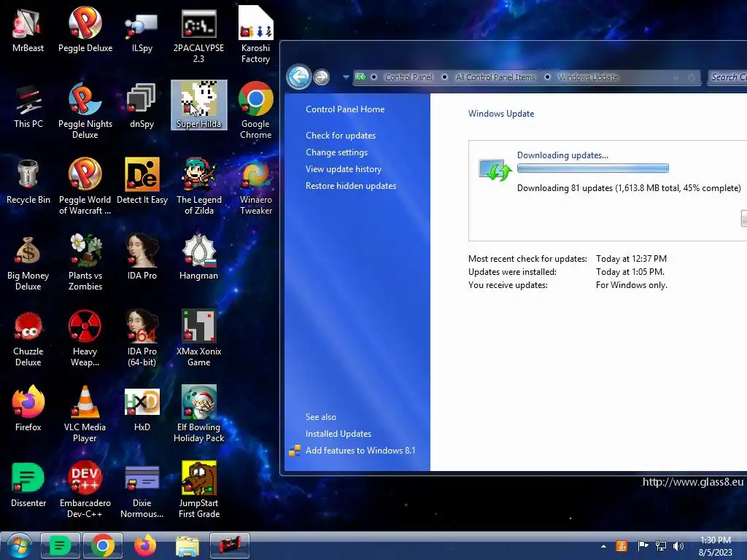Select Plants vs Zombies desktop icon
747x560 pixels.
pyautogui.click(x=85, y=262)
